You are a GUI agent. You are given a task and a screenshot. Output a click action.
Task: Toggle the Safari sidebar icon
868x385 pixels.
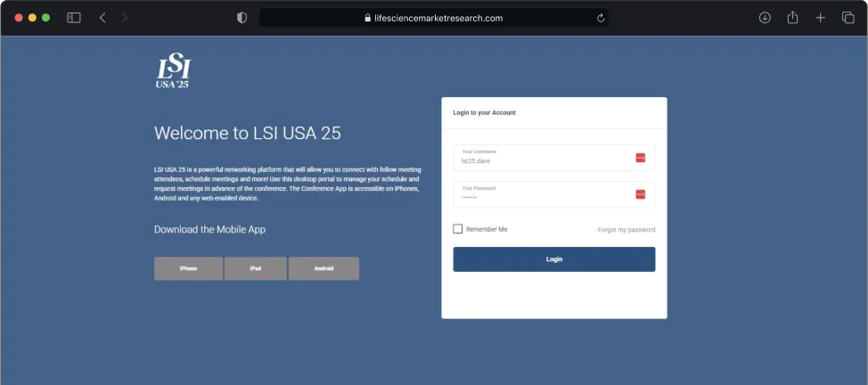(x=74, y=18)
